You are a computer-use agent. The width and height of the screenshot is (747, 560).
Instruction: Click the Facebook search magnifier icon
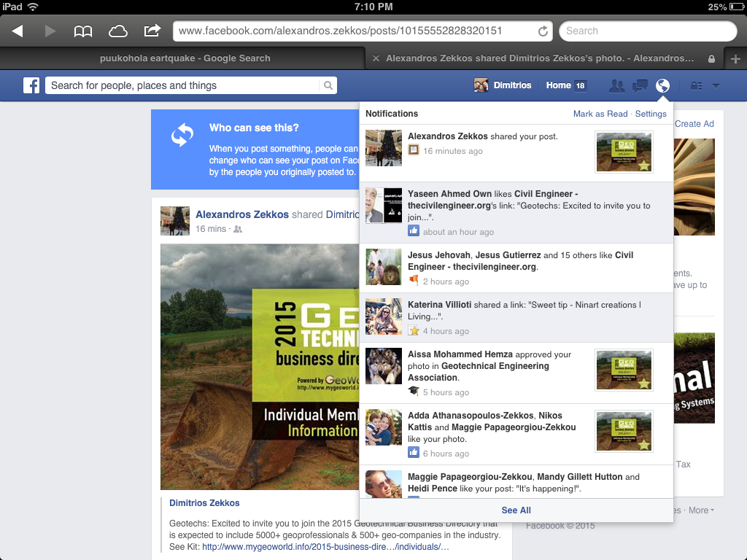pyautogui.click(x=328, y=85)
